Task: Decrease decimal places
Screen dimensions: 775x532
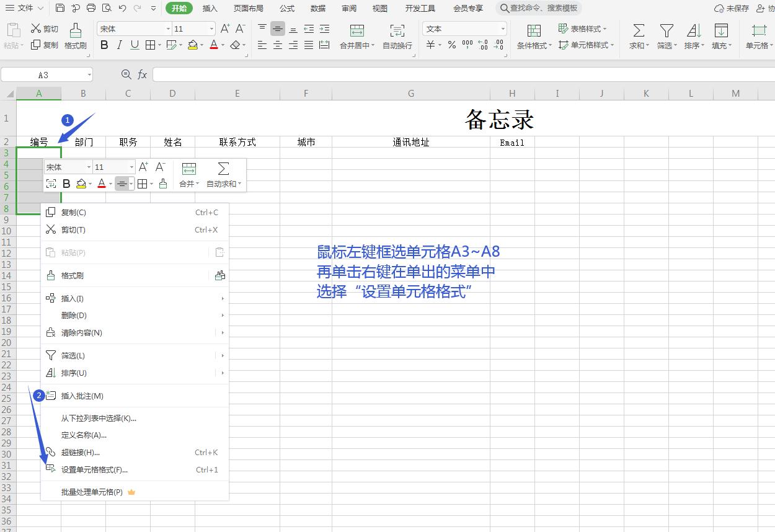Action: (x=498, y=45)
